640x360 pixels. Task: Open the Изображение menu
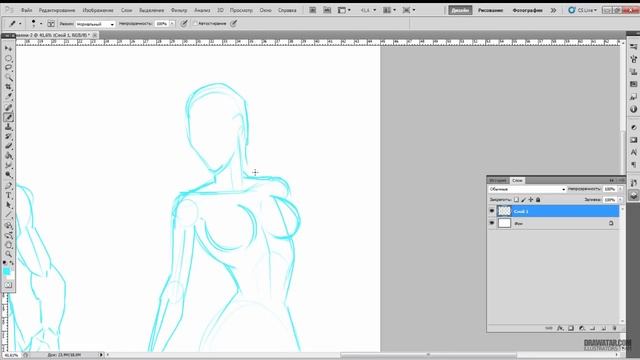(x=98, y=10)
